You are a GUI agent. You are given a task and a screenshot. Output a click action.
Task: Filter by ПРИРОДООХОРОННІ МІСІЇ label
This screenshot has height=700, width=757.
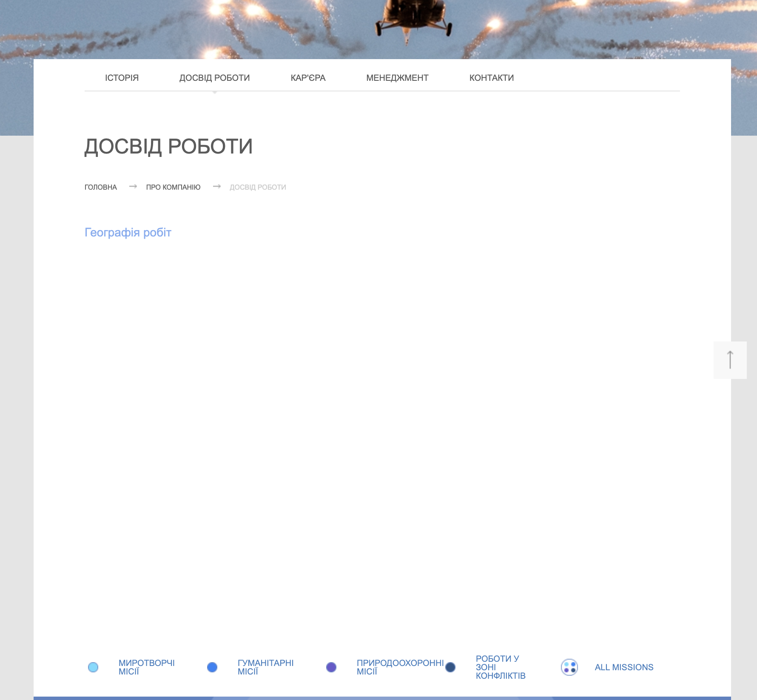click(400, 667)
